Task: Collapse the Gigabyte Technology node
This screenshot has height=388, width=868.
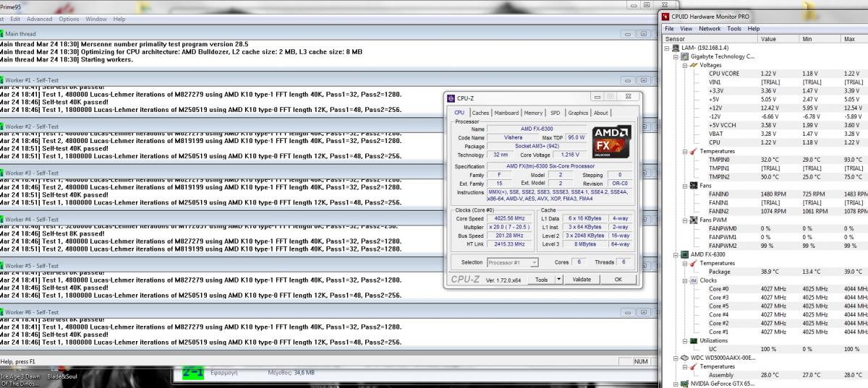Action: pos(676,56)
